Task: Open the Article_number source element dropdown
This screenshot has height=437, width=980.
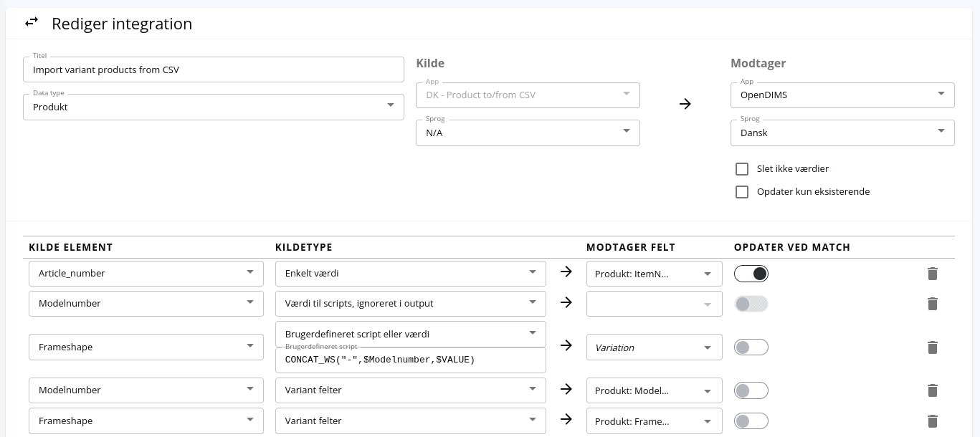Action: click(x=146, y=273)
